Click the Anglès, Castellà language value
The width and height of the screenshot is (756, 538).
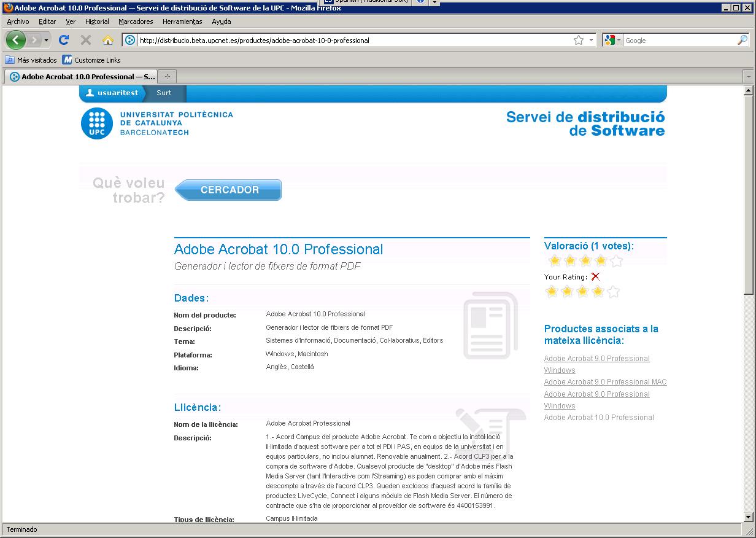[290, 367]
